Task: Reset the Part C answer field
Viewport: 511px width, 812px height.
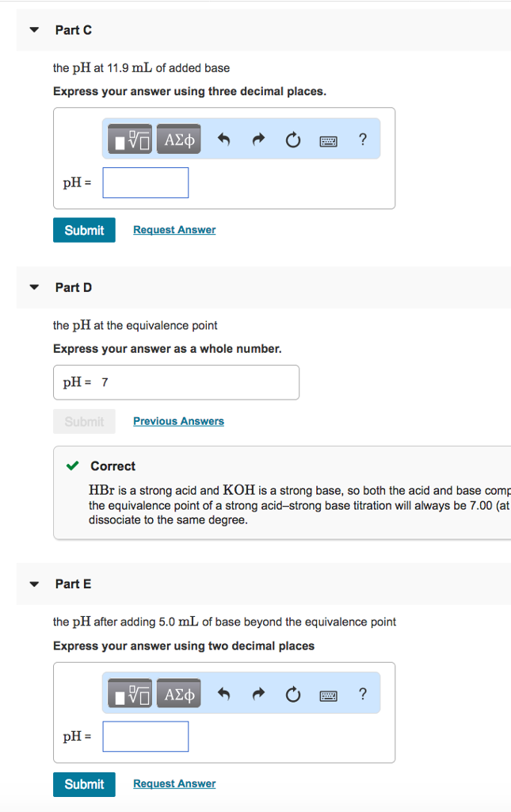Action: pyautogui.click(x=292, y=141)
